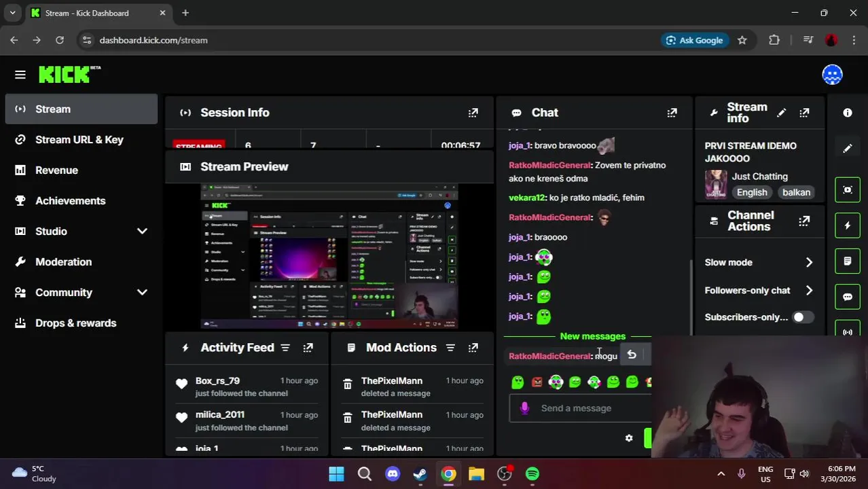Click the English language tag
868x489 pixels.
pos(752,192)
